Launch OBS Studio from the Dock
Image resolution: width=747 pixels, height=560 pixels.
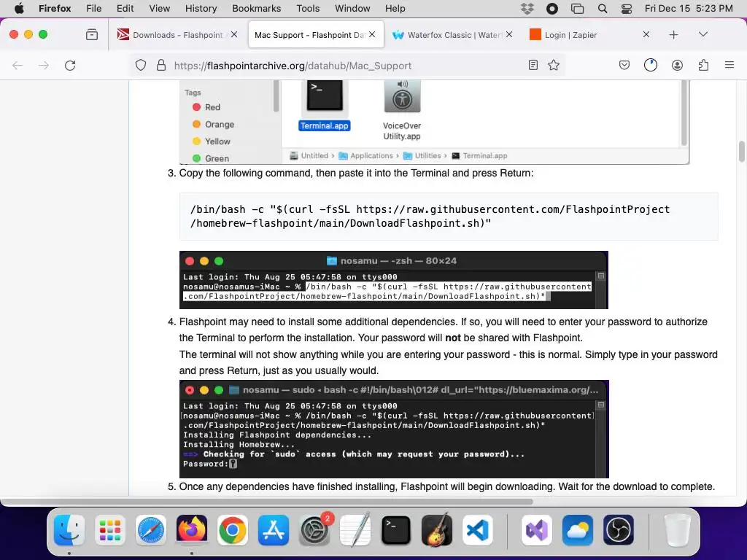coord(619,530)
